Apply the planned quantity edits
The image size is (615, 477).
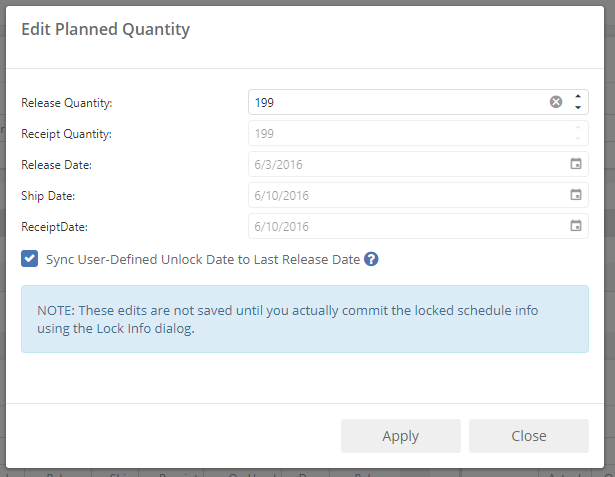pyautogui.click(x=400, y=436)
